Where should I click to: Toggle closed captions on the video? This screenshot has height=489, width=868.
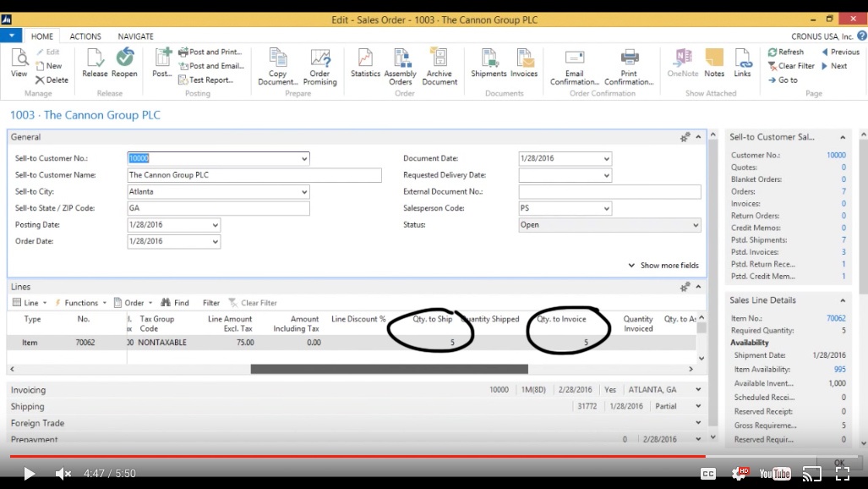(708, 474)
